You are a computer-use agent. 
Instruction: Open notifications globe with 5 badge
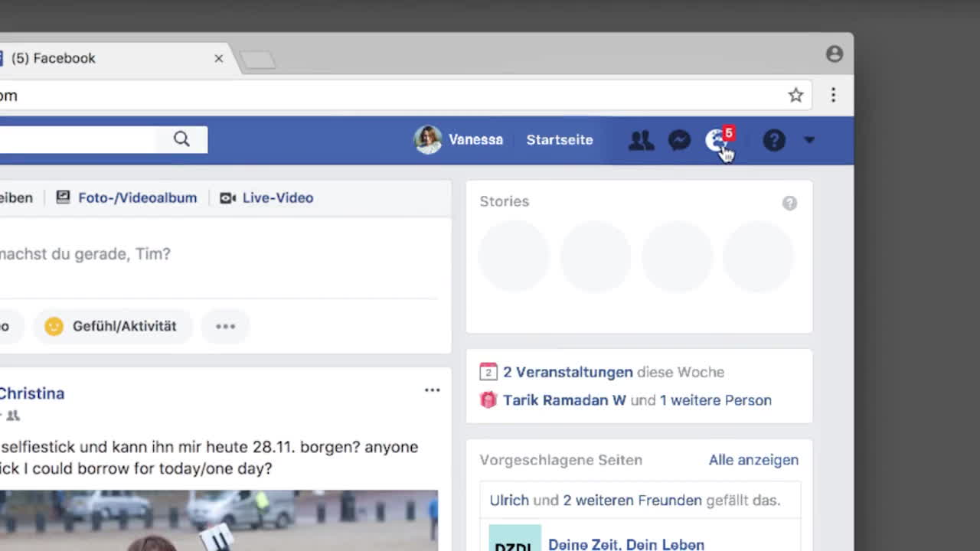717,140
